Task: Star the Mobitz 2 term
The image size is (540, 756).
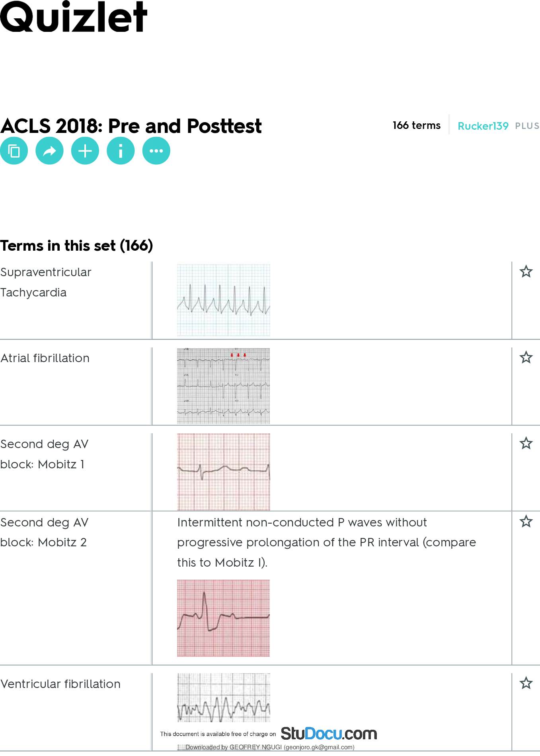Action: pos(526,521)
